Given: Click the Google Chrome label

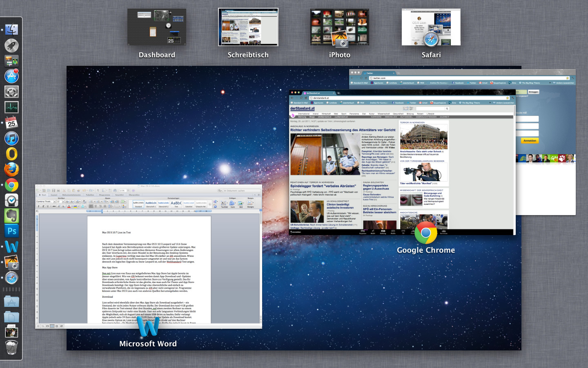Looking at the screenshot, I should coord(426,250).
